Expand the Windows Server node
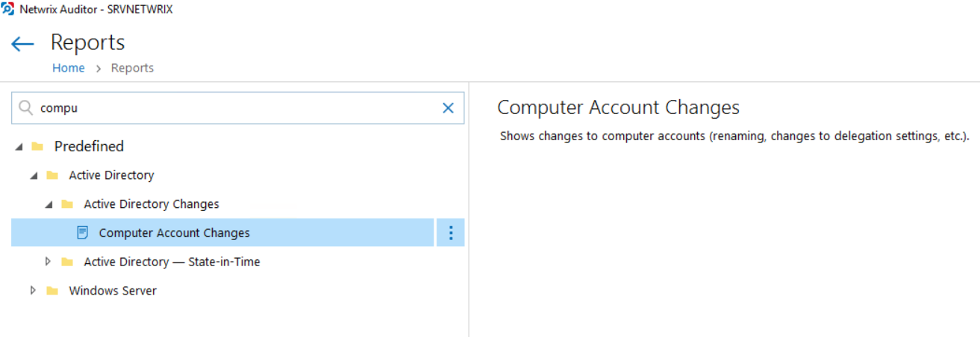This screenshot has height=337, width=980. [x=33, y=291]
